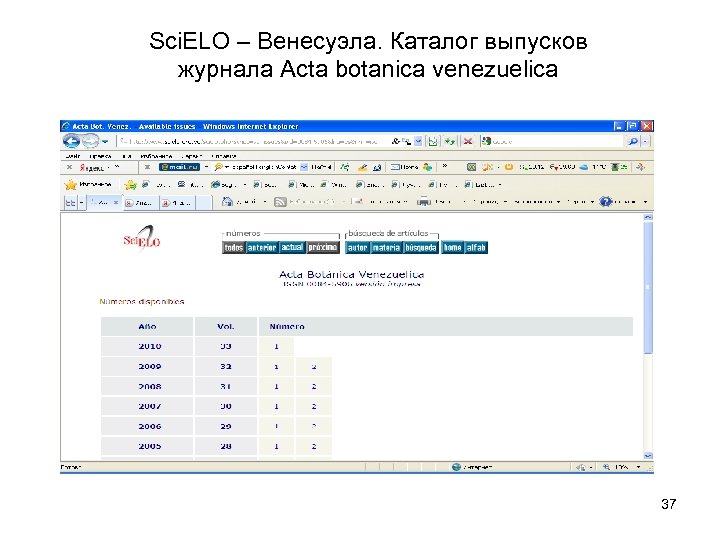720x540 pixels.
Task: Click the empty New Tab button
Action: [x=204, y=202]
